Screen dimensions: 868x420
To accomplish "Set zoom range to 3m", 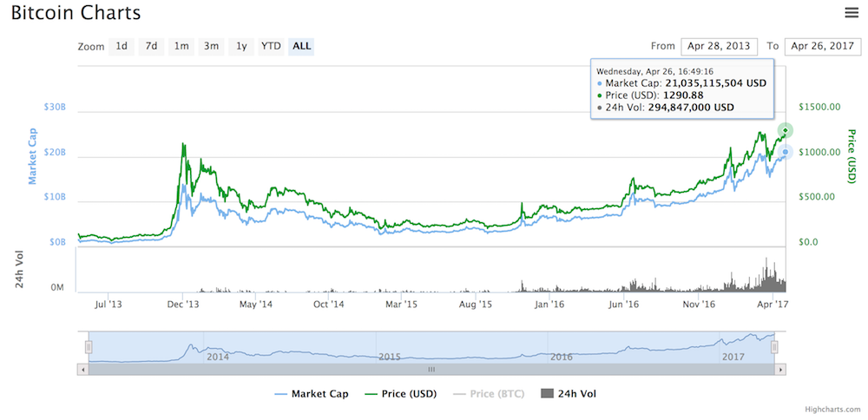I will point(212,47).
